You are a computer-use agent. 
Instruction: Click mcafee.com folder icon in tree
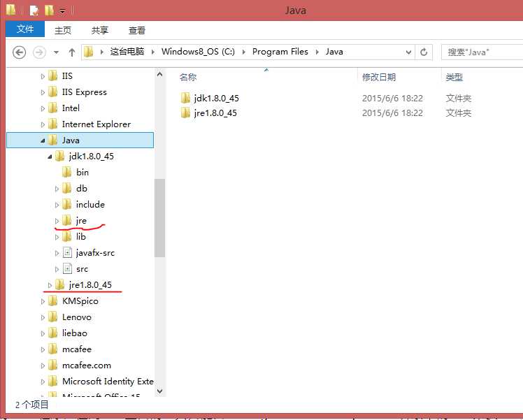click(52, 365)
